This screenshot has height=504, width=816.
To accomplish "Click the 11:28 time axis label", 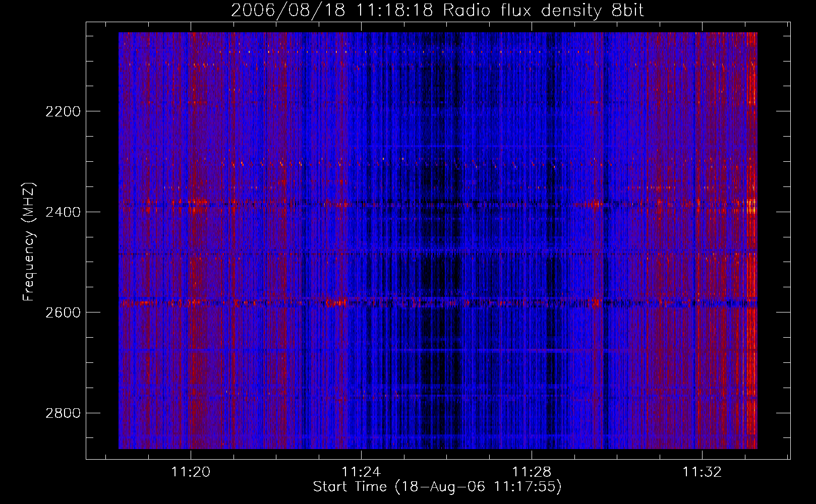I will point(532,472).
